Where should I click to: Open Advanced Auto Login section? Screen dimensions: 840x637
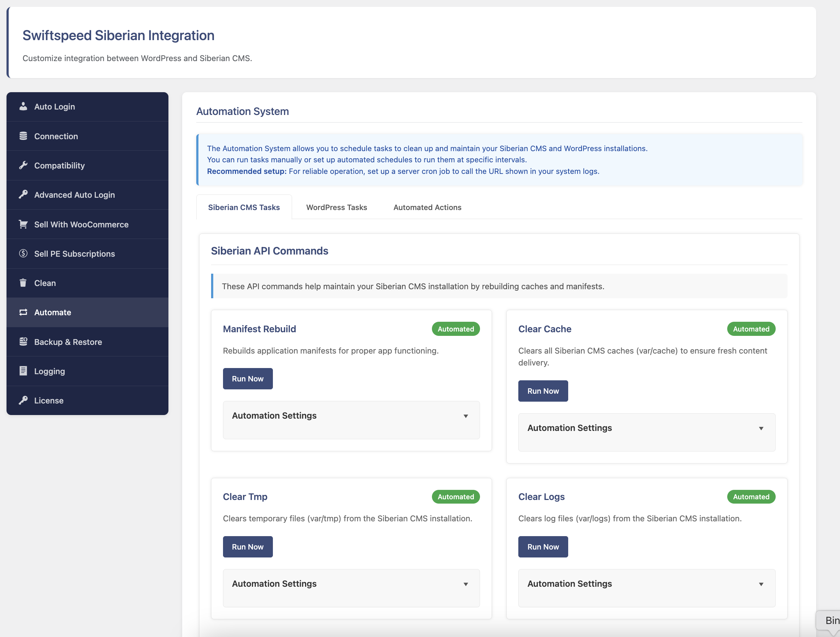87,195
